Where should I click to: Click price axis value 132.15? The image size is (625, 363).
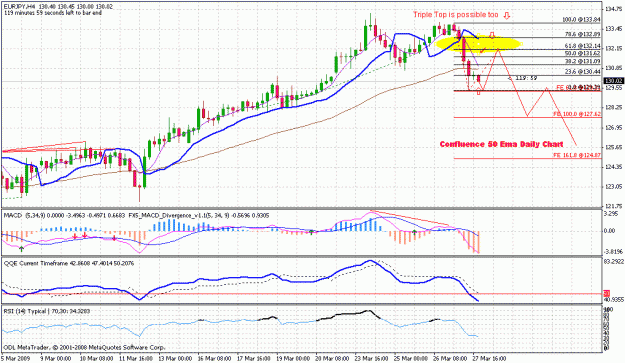tap(613, 48)
